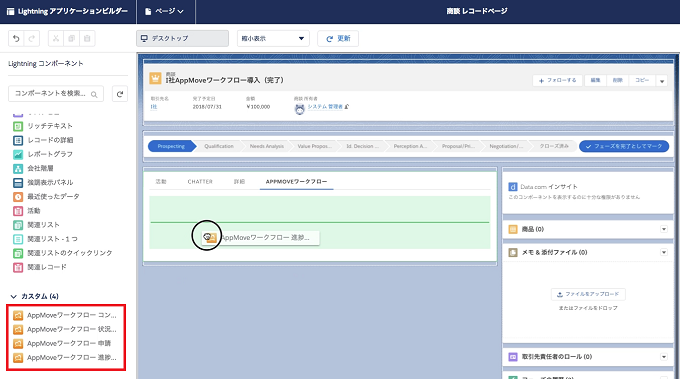Image resolution: width=680 pixels, height=379 pixels.
Task: Click the フォローする button
Action: pyautogui.click(x=558, y=80)
